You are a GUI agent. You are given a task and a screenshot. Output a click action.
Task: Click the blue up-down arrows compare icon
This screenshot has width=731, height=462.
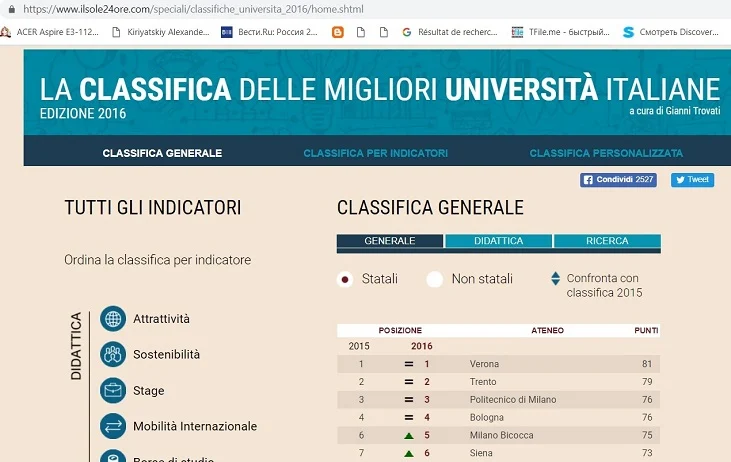[x=555, y=278]
